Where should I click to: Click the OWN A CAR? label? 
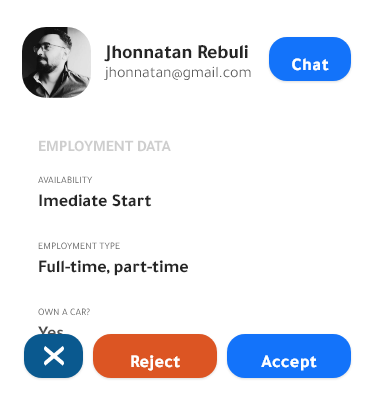[64, 312]
